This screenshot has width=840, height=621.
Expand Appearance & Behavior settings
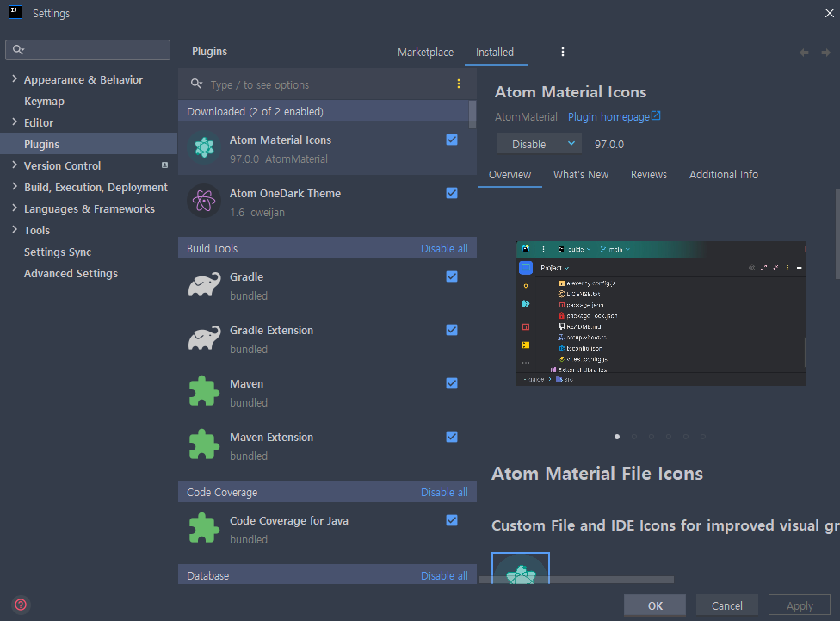click(15, 79)
